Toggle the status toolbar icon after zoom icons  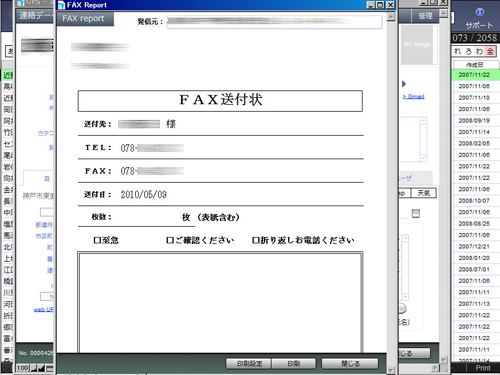click(x=49, y=368)
